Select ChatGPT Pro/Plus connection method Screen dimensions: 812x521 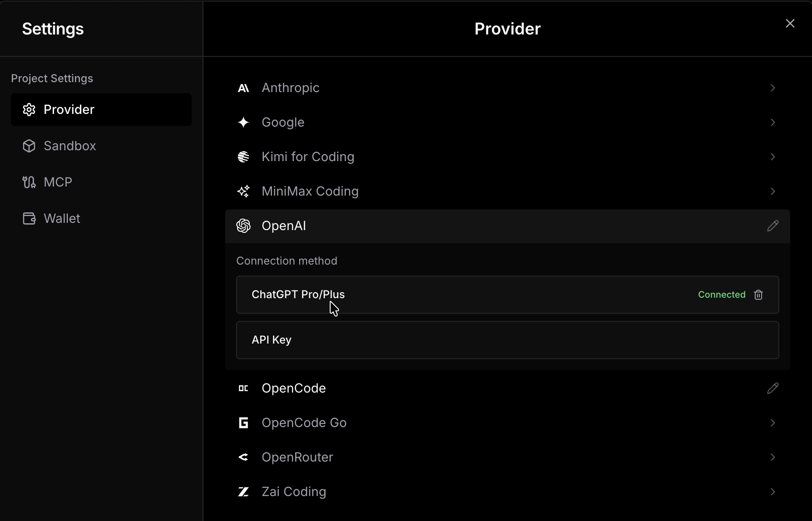[x=454, y=295]
